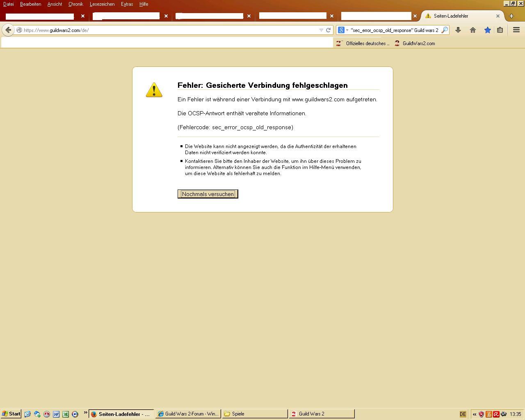Screen dimensions: 525x420
Task: Close the Seiten-Ladefehler tab
Action: point(498,16)
